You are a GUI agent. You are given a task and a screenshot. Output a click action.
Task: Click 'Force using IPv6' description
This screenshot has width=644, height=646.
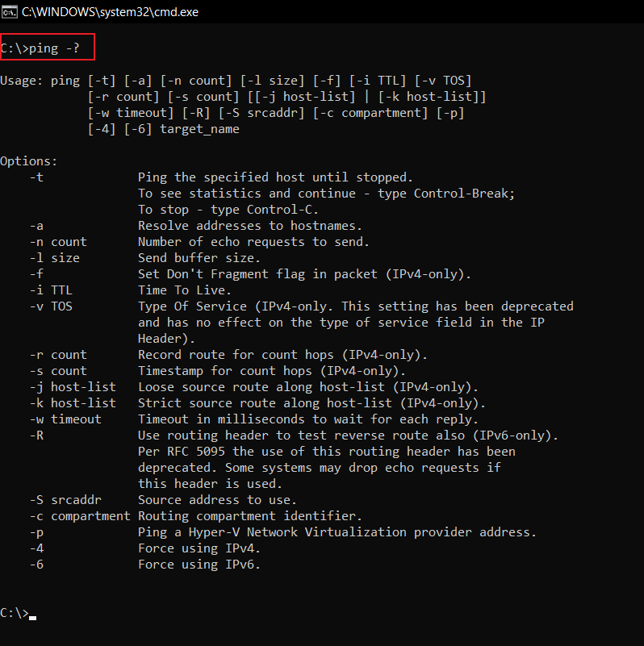click(x=199, y=565)
